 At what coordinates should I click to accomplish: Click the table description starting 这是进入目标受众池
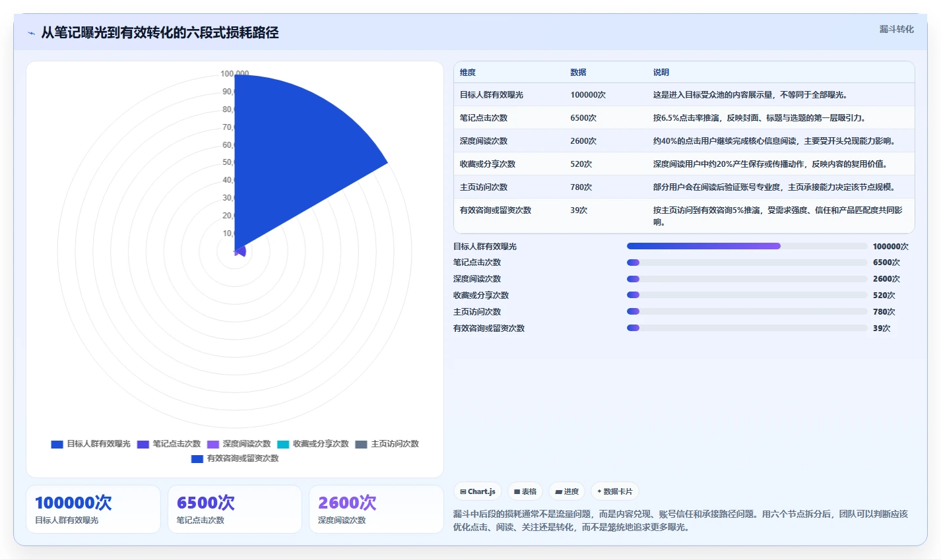coord(750,95)
